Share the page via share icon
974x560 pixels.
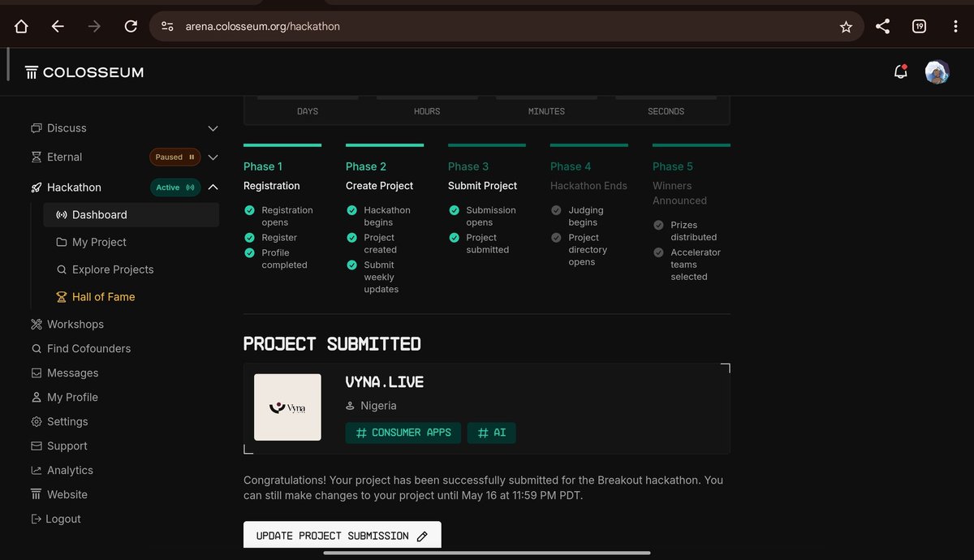click(883, 27)
